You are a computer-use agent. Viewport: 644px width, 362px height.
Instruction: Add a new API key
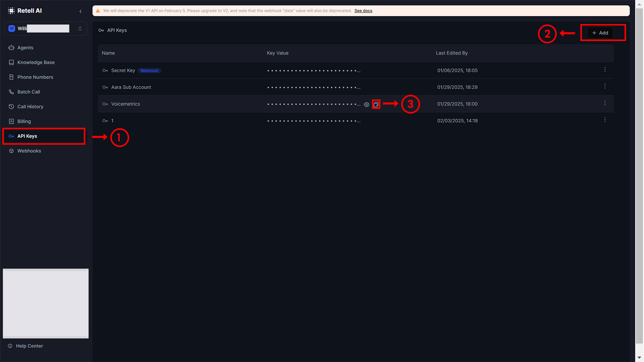[600, 33]
